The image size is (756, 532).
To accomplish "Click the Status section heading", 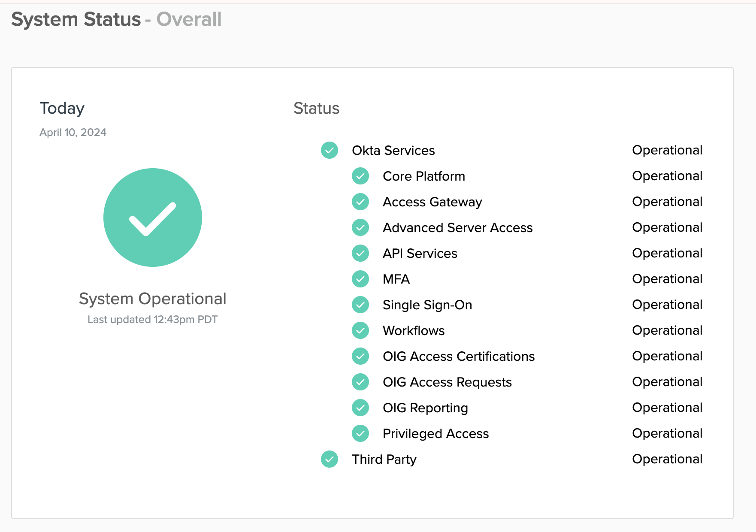I will pos(317,109).
